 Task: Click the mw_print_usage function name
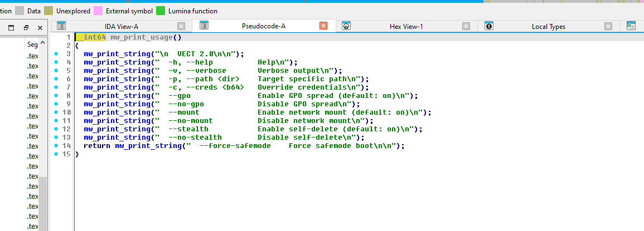[142, 37]
